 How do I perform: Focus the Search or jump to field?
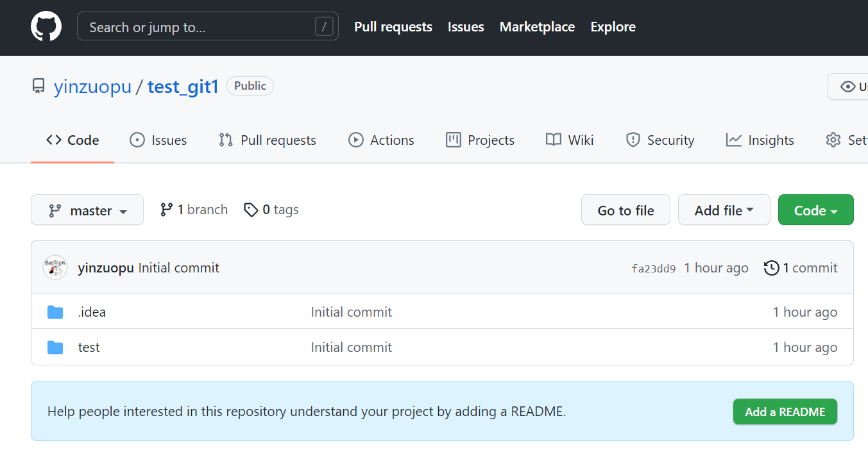(199, 27)
